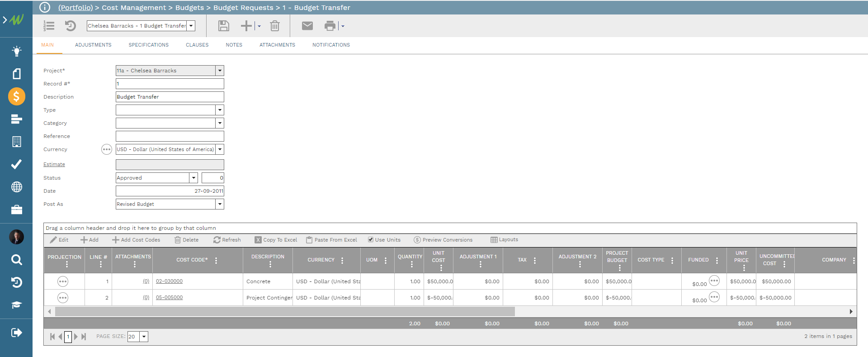Screen dimensions: 868x357
Task: Click the Description input field
Action: pos(170,97)
